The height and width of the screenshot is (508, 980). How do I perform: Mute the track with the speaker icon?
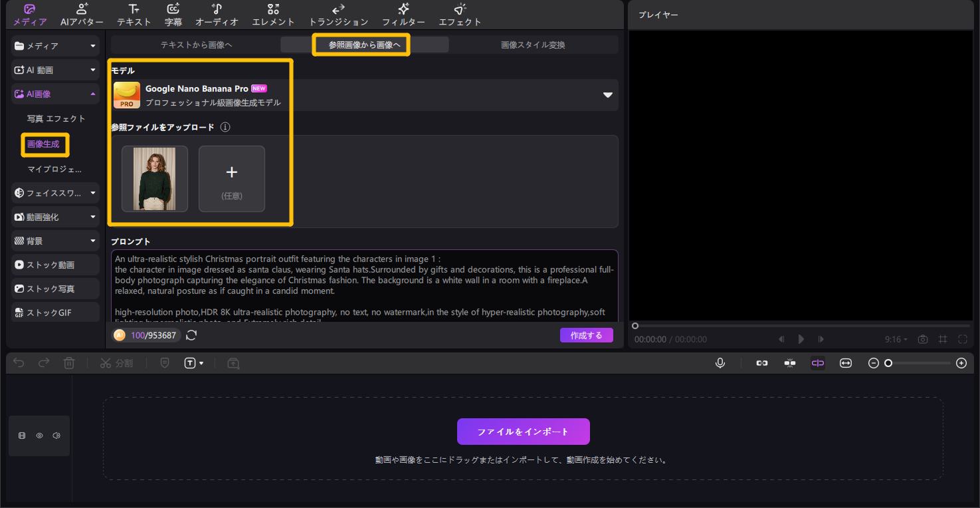56,436
